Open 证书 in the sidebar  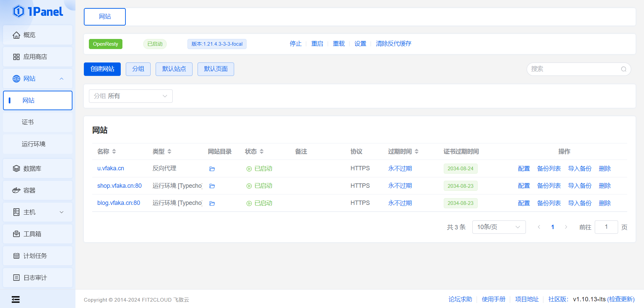click(38, 122)
